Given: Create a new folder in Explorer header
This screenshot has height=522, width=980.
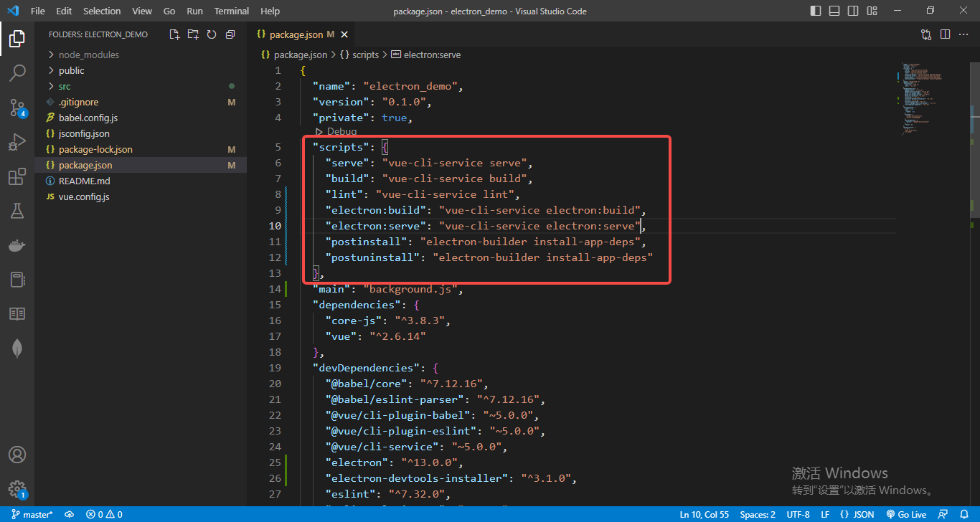Looking at the screenshot, I should coord(193,34).
